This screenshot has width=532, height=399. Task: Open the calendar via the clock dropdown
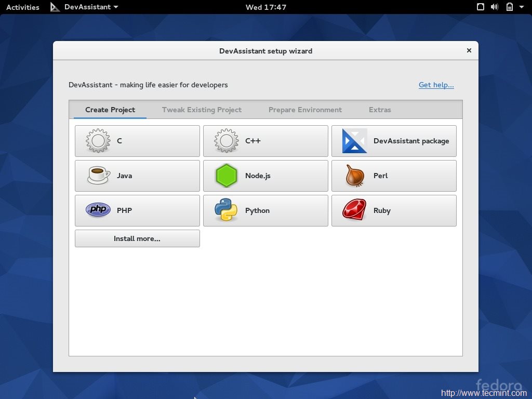point(266,7)
